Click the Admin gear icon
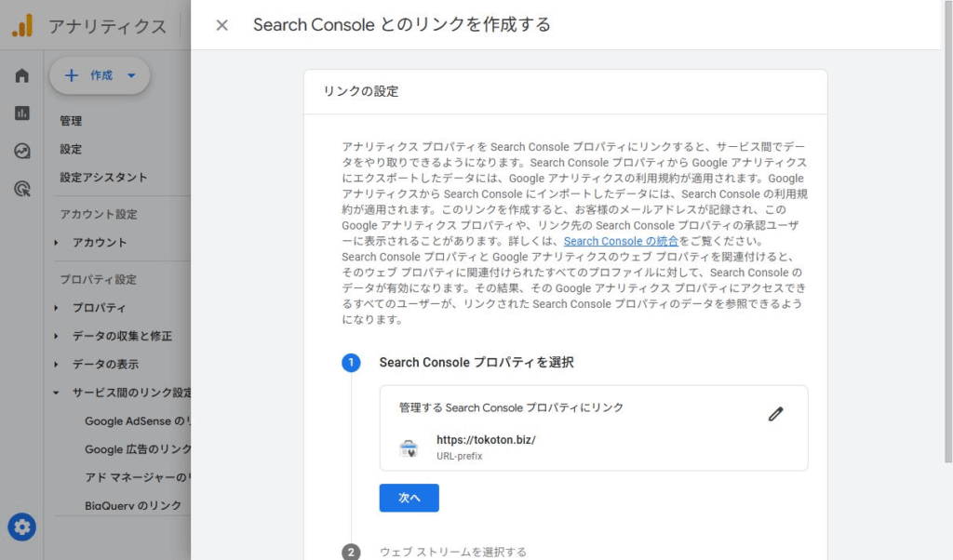 point(22,527)
